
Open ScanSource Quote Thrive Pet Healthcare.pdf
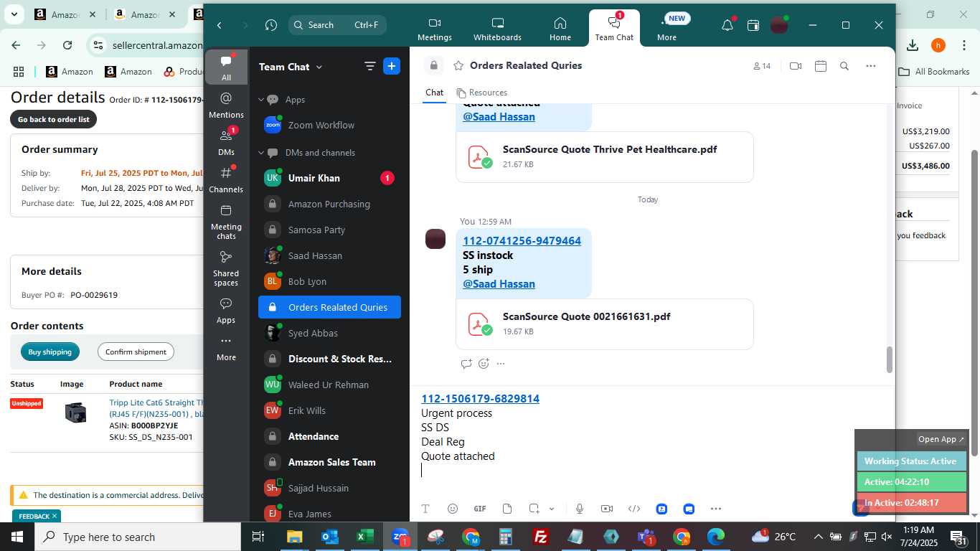pos(604,156)
